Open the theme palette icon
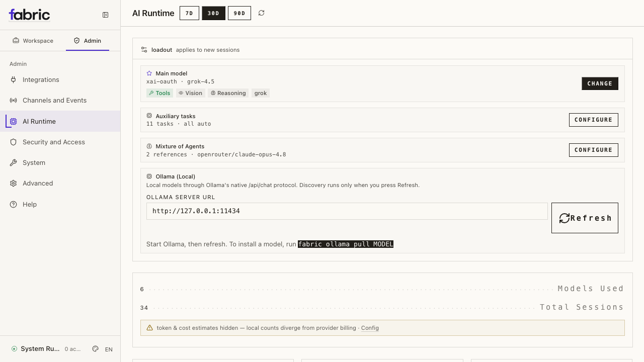The image size is (644, 362). tap(96, 349)
